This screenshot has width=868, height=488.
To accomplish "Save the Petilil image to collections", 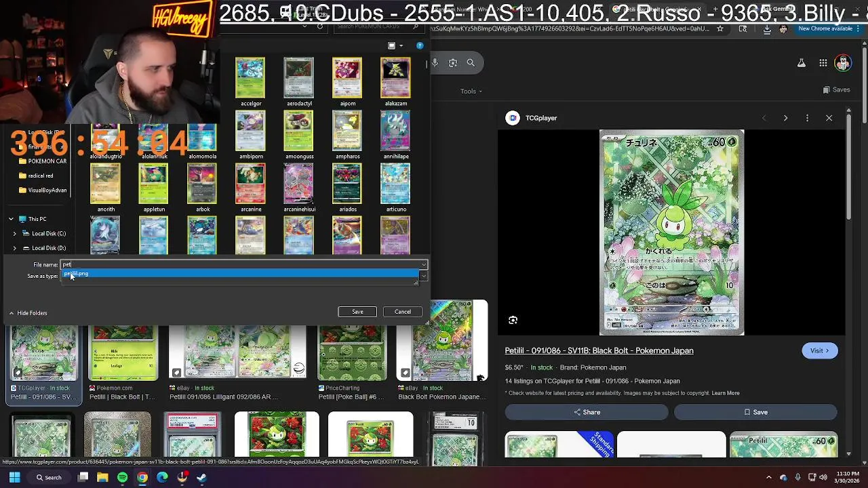I will pyautogui.click(x=755, y=412).
